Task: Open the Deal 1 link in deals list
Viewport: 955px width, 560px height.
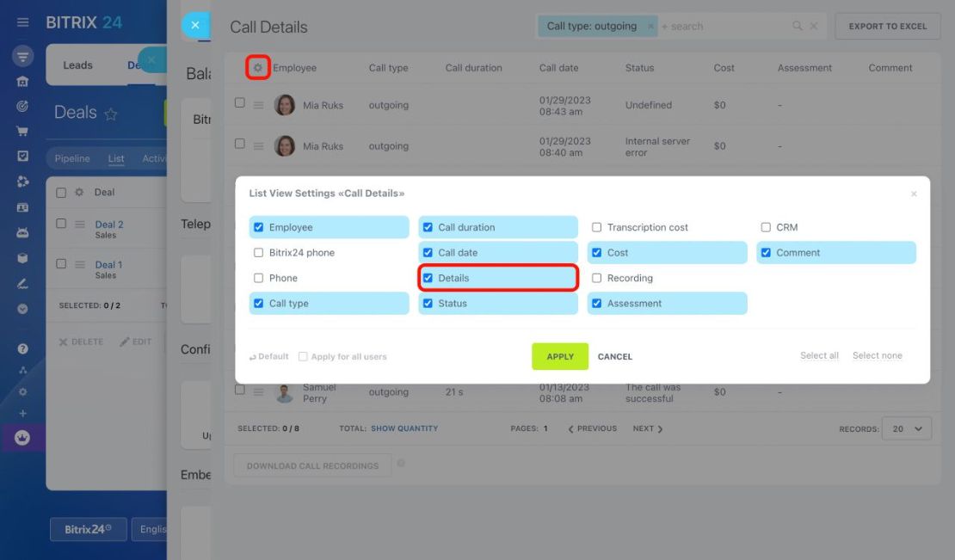Action: 108,265
